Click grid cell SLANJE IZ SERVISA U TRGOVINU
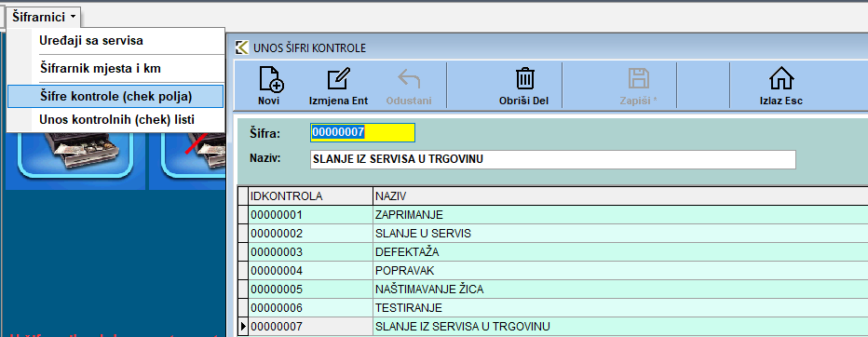Screen dimensions: 868x337 pos(620,326)
